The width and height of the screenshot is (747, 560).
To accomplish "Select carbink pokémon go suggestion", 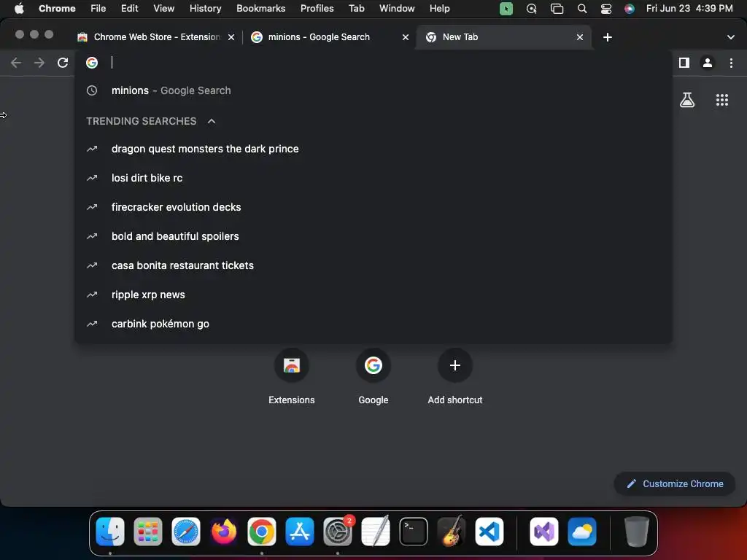I will 373,324.
